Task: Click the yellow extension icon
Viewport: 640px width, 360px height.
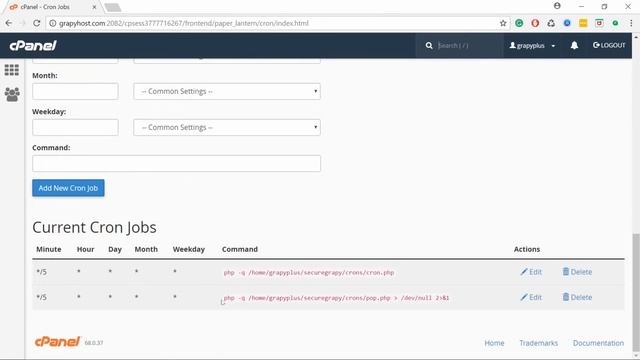Action: [583, 23]
